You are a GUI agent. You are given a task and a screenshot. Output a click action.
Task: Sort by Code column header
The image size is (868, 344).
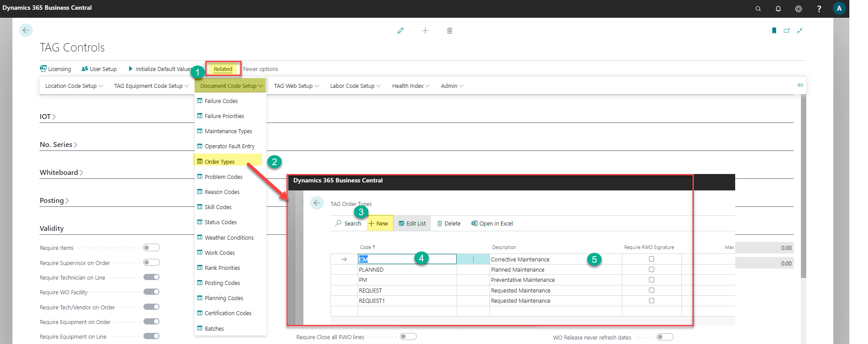coord(367,247)
